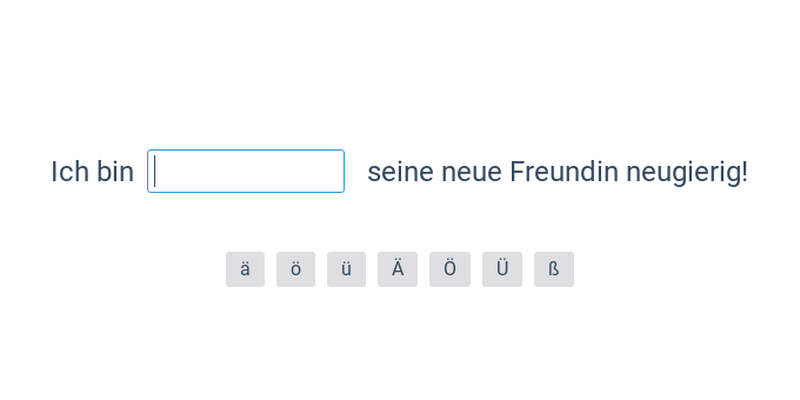Insert lowercase ö character
The width and height of the screenshot is (800, 400).
tap(296, 269)
